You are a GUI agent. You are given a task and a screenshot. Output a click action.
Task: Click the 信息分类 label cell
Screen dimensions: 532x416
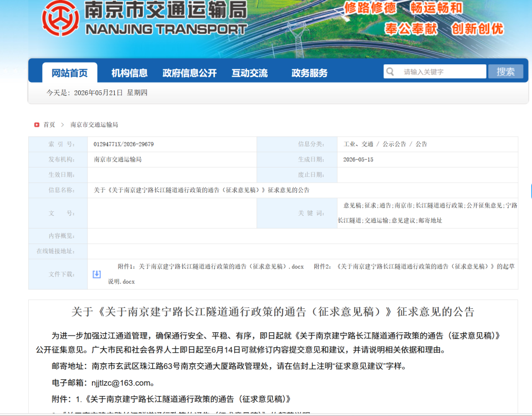pyautogui.click(x=297, y=144)
